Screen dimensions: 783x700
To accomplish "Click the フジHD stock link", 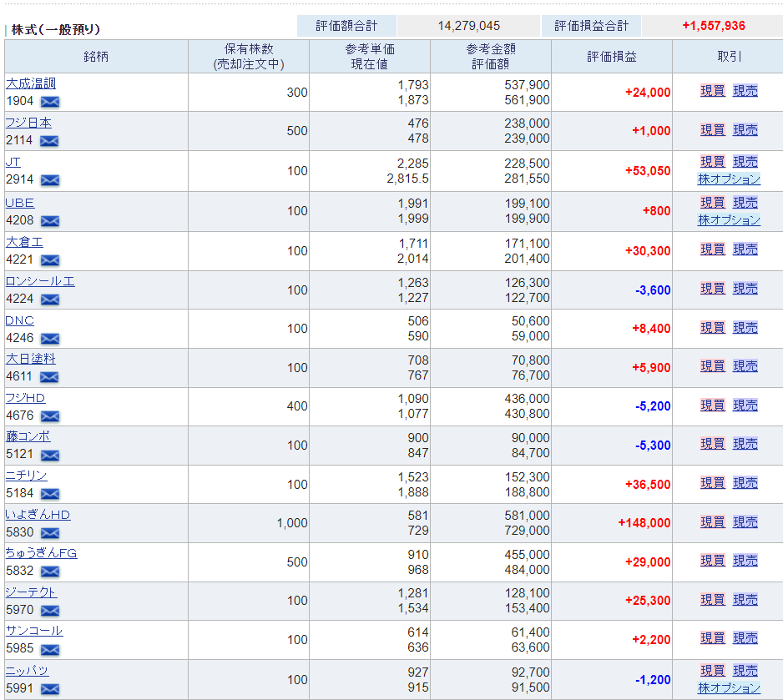I will click(26, 398).
